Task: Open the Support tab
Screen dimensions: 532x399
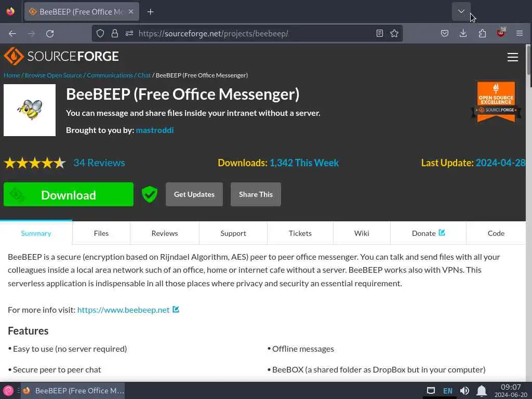Action: click(x=233, y=233)
